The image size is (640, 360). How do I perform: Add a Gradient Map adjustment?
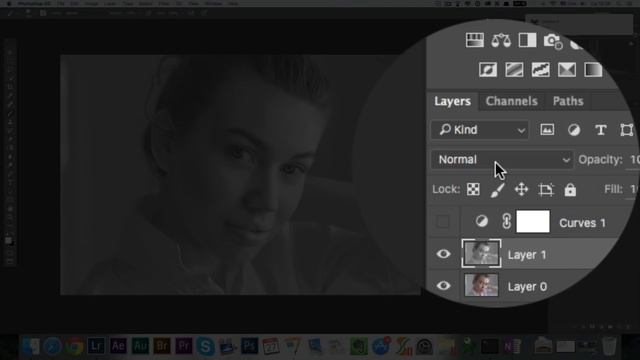[x=593, y=70]
